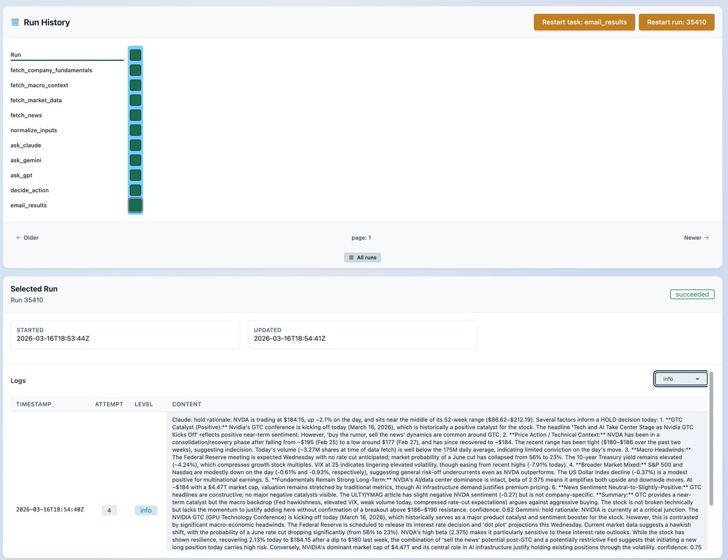Select normalize_inputs status square
Screen dimensions: 728x560
click(135, 130)
